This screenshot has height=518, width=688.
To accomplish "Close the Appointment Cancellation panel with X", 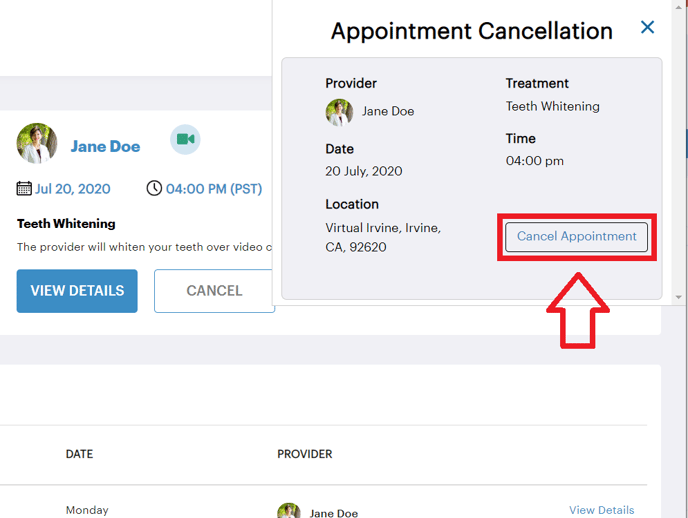I will tap(647, 27).
